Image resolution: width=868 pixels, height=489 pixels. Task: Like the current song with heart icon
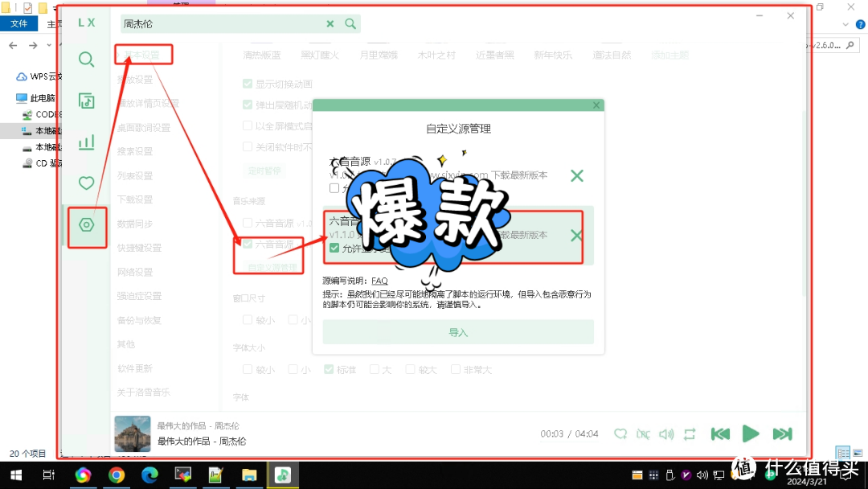(x=620, y=434)
